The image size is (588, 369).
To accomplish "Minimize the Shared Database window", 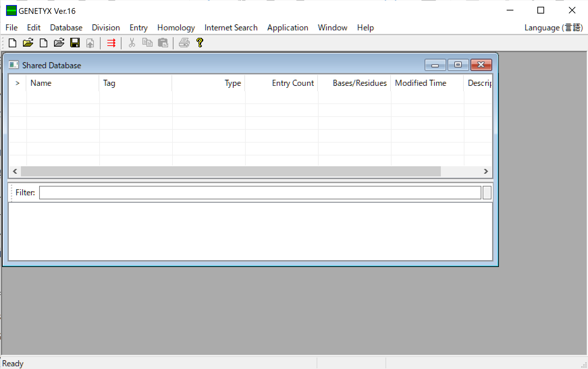I will pyautogui.click(x=435, y=65).
